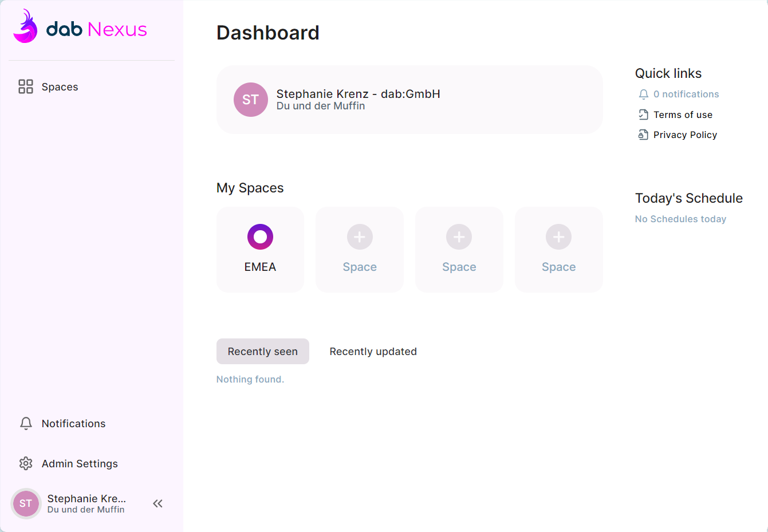Screen dimensions: 768x532
Task: Click the notifications bell under Quick links
Action: pyautogui.click(x=643, y=94)
